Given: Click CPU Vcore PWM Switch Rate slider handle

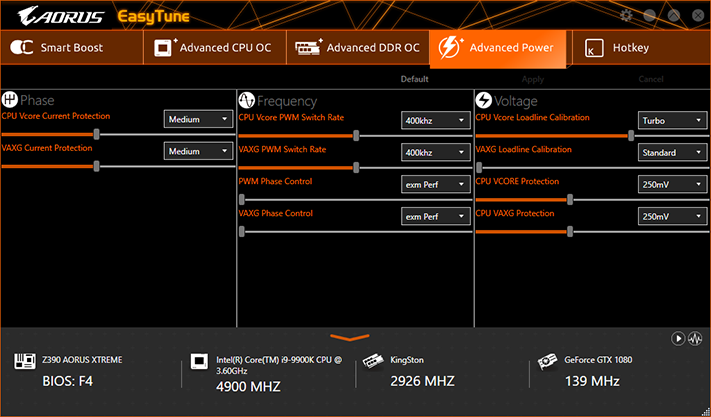Looking at the screenshot, I should tap(356, 136).
